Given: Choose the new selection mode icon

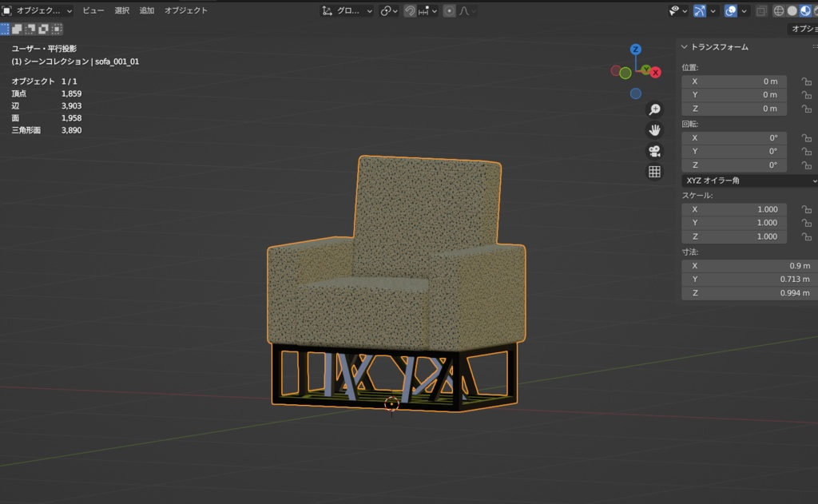Looking at the screenshot, I should click(x=5, y=30).
